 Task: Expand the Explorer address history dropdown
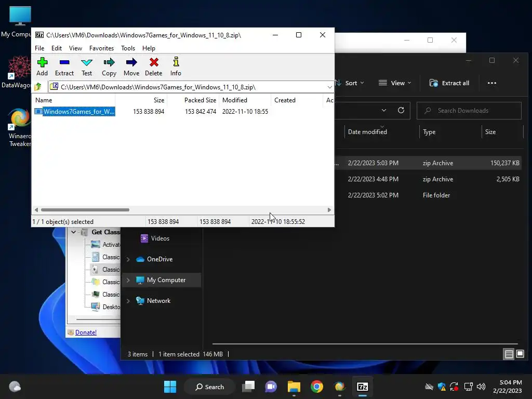tap(384, 110)
